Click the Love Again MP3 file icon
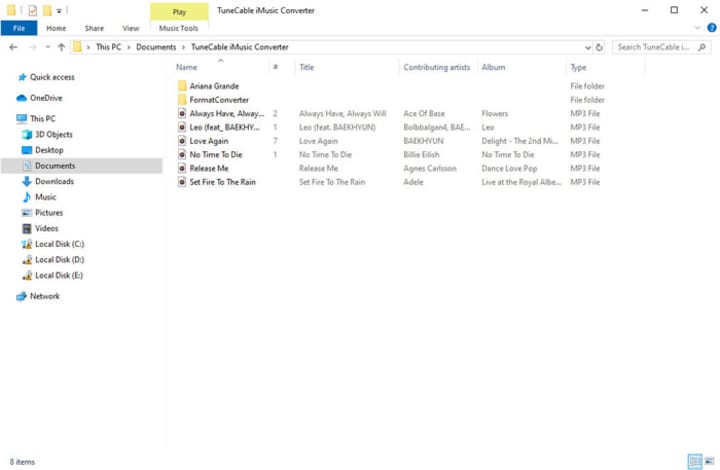Viewport: 720px width, 470px height. tap(182, 141)
